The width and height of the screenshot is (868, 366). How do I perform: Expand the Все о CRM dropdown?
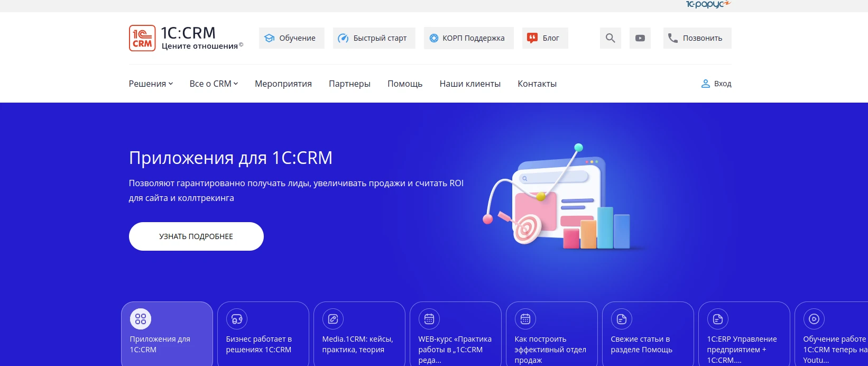point(214,84)
